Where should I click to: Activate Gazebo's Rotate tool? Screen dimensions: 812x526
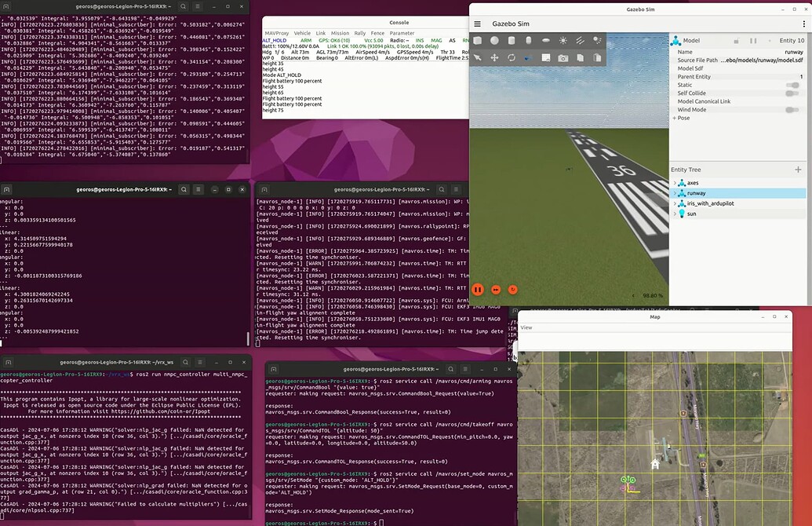click(x=512, y=57)
